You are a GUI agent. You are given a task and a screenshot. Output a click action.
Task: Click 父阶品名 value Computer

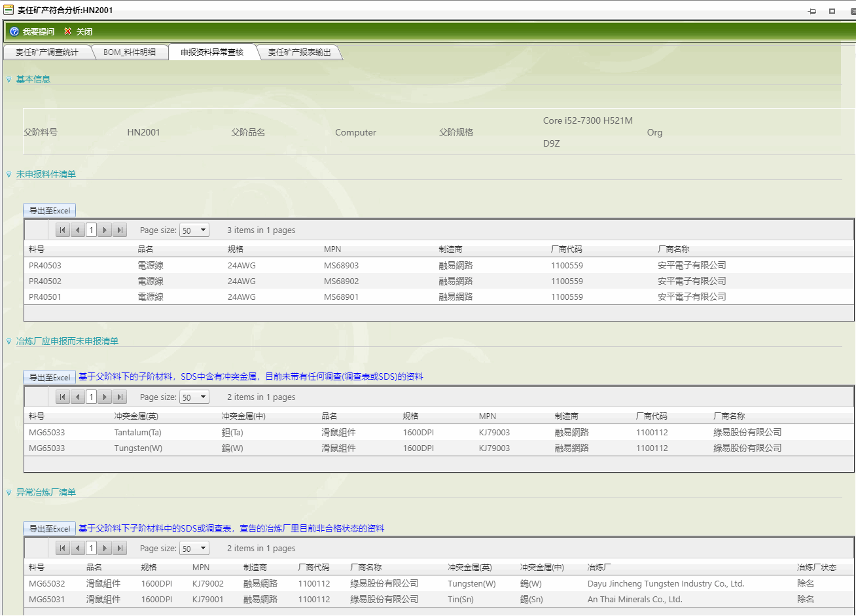(x=355, y=132)
